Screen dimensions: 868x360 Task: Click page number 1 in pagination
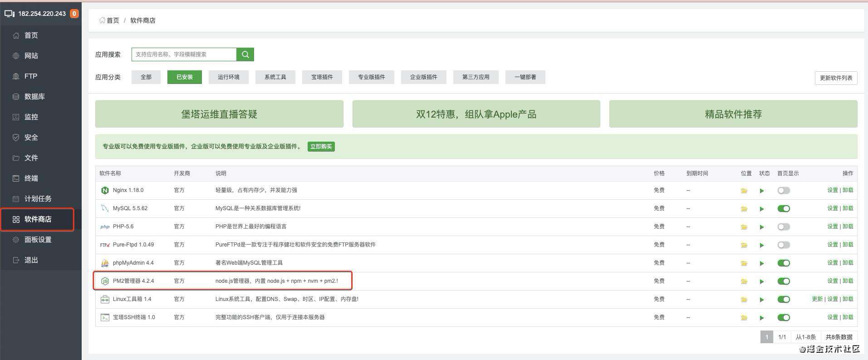pos(767,337)
